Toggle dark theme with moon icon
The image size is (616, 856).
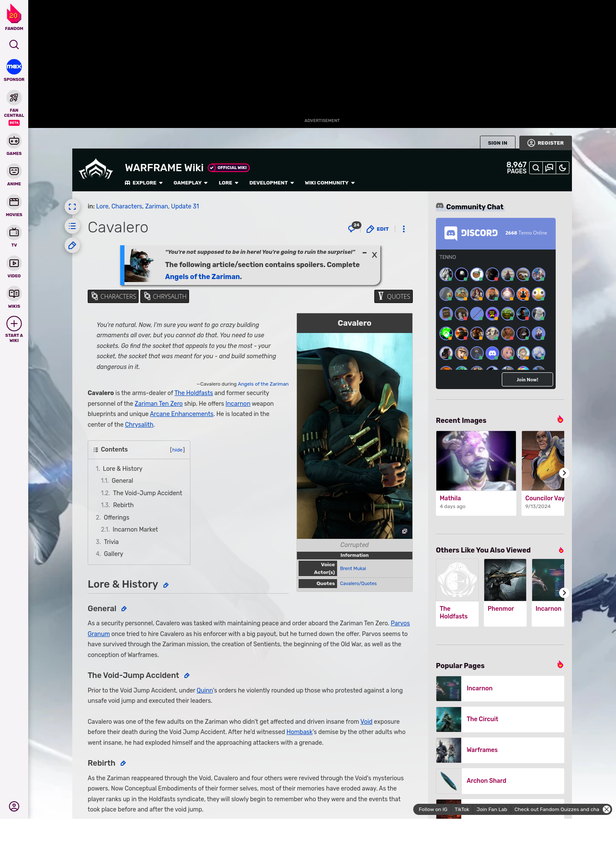[x=563, y=168]
